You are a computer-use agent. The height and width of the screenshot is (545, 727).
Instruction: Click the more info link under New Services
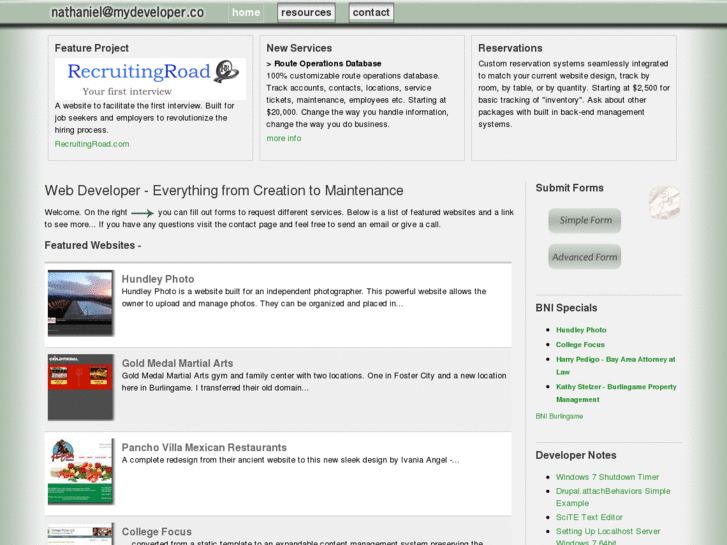(x=284, y=138)
